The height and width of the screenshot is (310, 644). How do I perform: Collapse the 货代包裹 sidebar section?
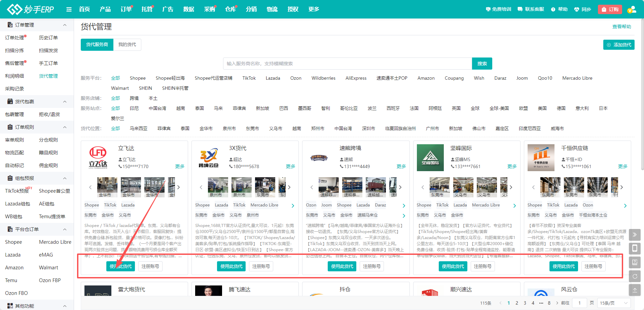(x=65, y=102)
